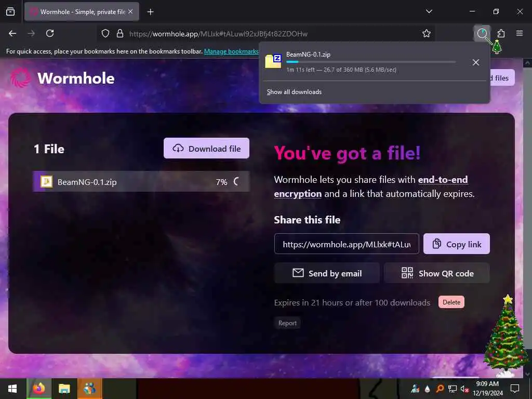Click the orange taskbar app icon
This screenshot has height=399, width=532.
tap(89, 389)
